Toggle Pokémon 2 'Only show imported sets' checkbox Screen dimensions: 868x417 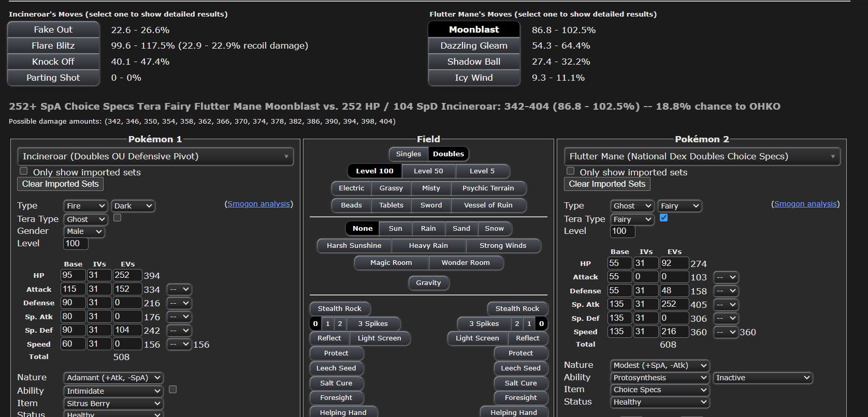click(x=570, y=171)
